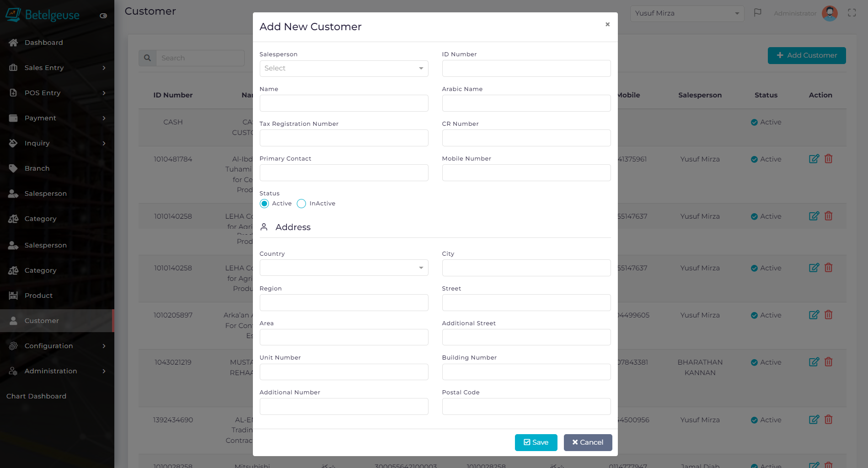Select the Active status radio button

(x=264, y=204)
